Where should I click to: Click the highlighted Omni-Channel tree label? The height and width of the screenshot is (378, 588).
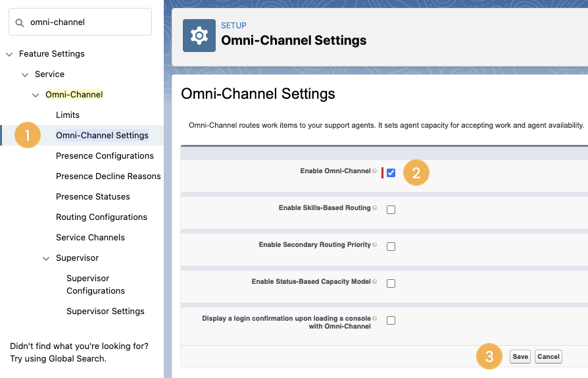[x=74, y=95]
